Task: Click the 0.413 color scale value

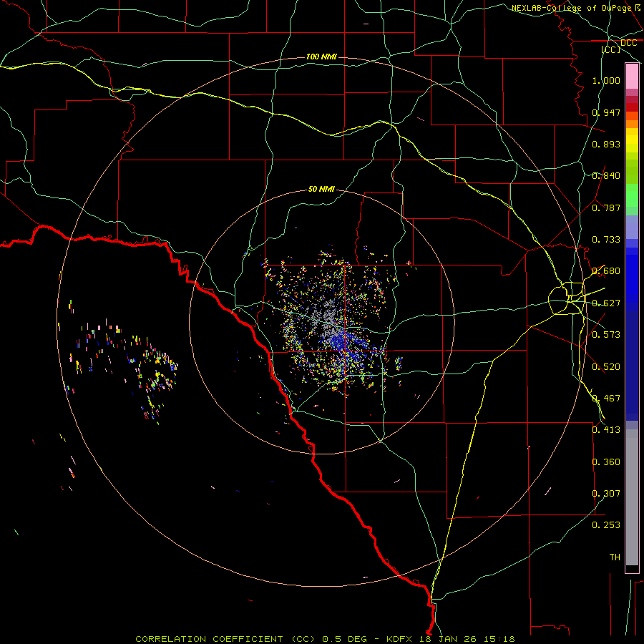Action: click(x=606, y=430)
